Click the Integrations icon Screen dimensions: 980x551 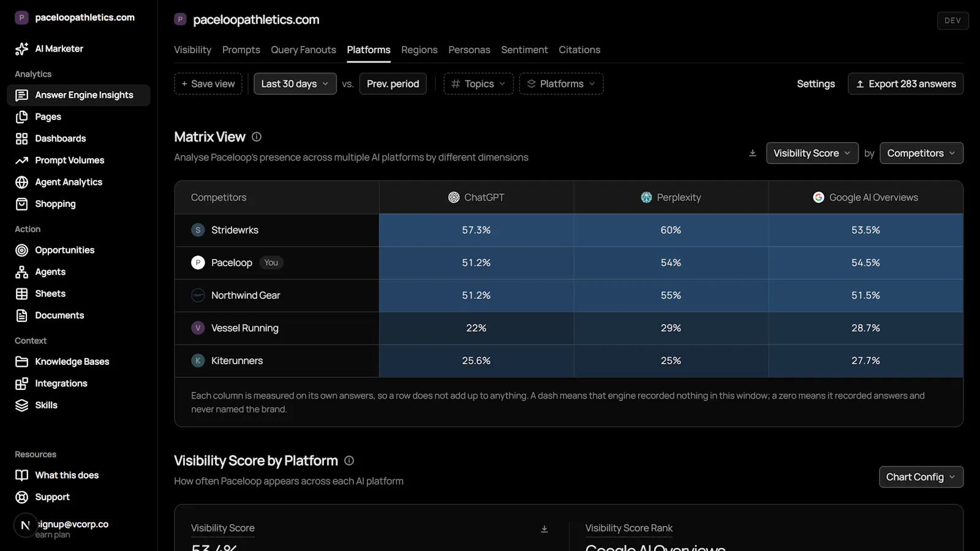click(x=22, y=383)
